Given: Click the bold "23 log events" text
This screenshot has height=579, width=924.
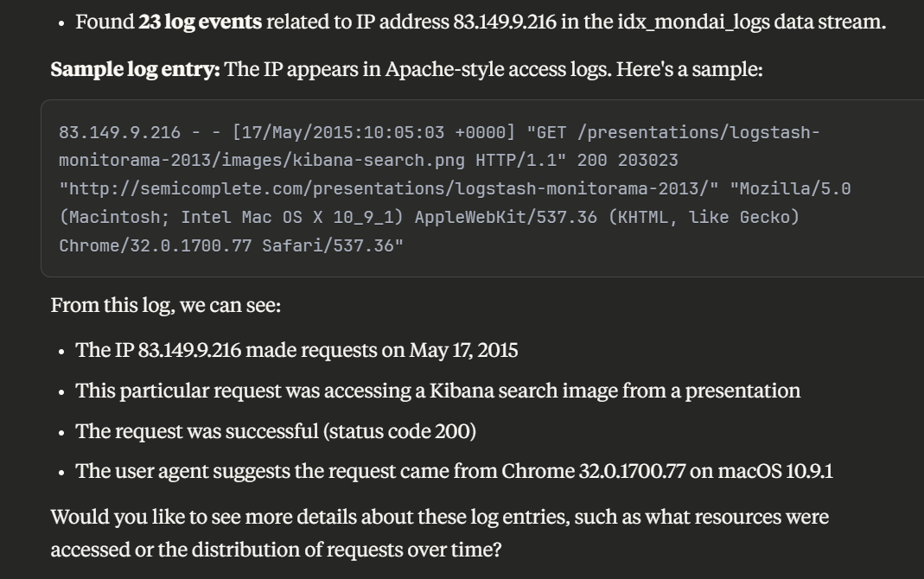Looking at the screenshot, I should (200, 22).
